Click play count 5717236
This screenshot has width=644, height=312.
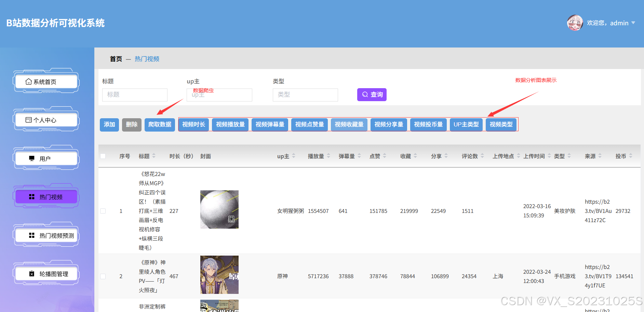318,276
